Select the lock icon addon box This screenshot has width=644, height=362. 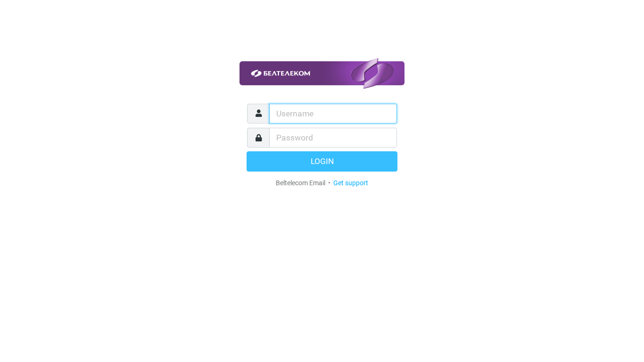(x=258, y=138)
